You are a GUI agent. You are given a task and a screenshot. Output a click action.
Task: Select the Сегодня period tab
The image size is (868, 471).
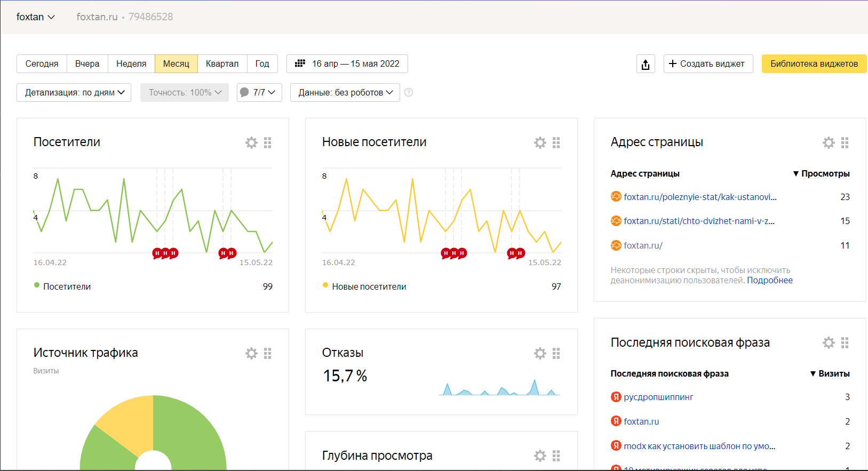click(x=42, y=63)
